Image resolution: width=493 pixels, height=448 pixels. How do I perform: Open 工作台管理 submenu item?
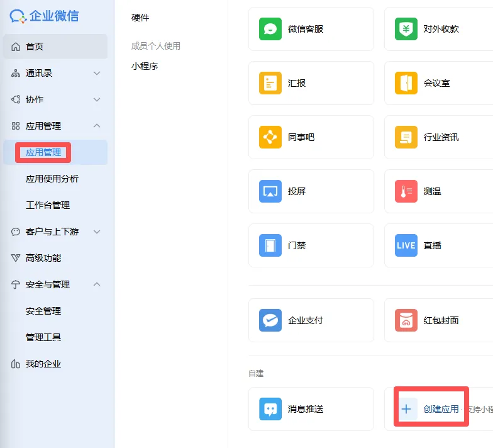[48, 205]
